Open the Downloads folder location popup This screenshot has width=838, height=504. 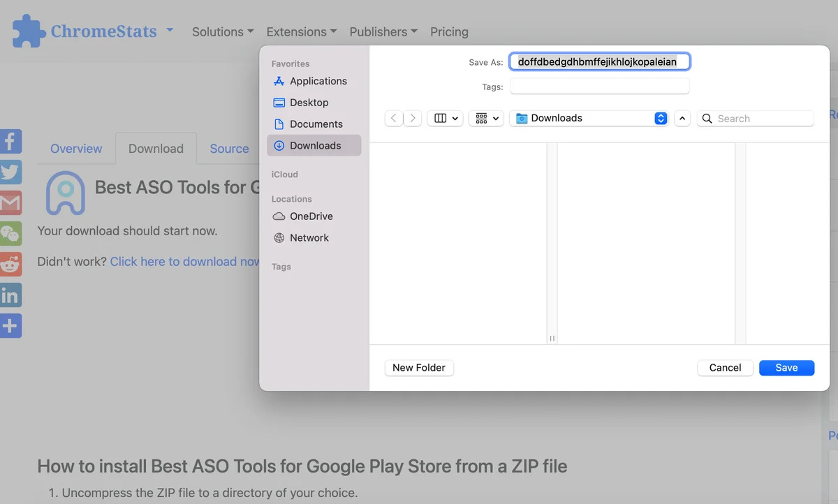point(589,119)
